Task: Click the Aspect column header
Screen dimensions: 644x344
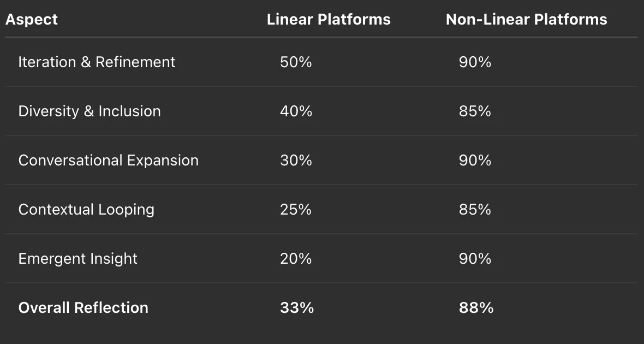Action: [x=31, y=20]
